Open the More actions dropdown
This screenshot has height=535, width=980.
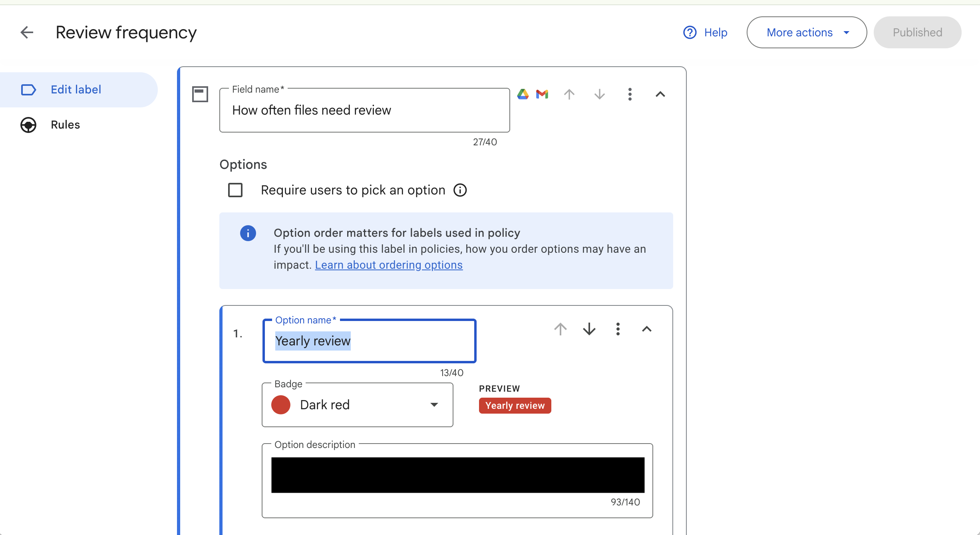click(806, 32)
